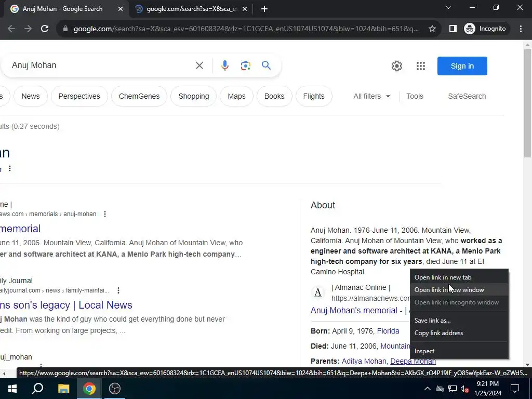Select the Shopping filter chip

click(x=194, y=96)
